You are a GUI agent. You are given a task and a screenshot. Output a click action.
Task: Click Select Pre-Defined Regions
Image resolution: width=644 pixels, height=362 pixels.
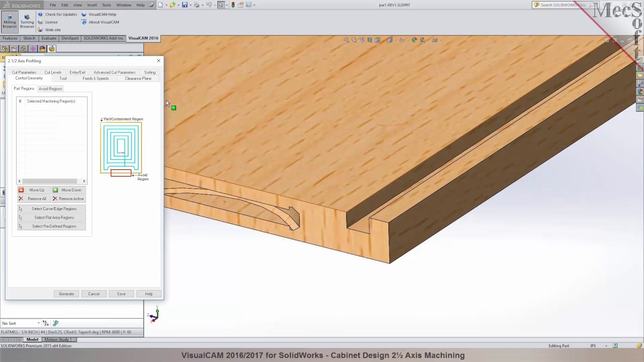pos(51,226)
